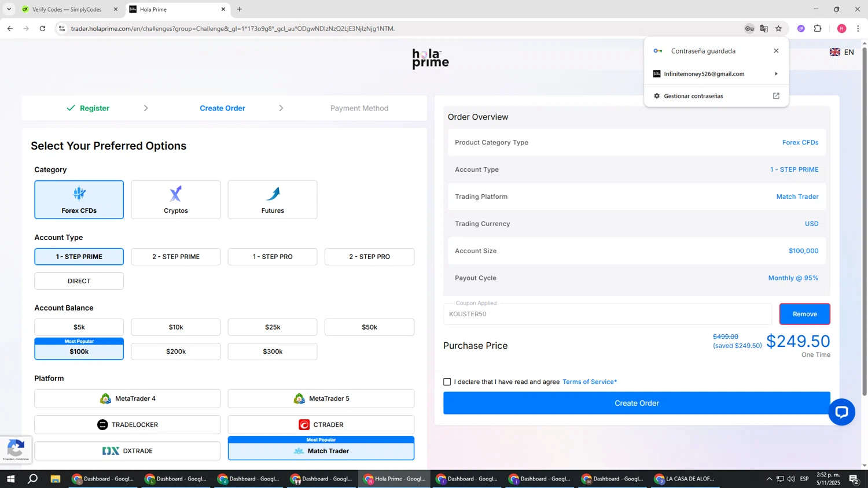Open the EN language selector
The width and height of the screenshot is (868, 488).
(x=842, y=52)
